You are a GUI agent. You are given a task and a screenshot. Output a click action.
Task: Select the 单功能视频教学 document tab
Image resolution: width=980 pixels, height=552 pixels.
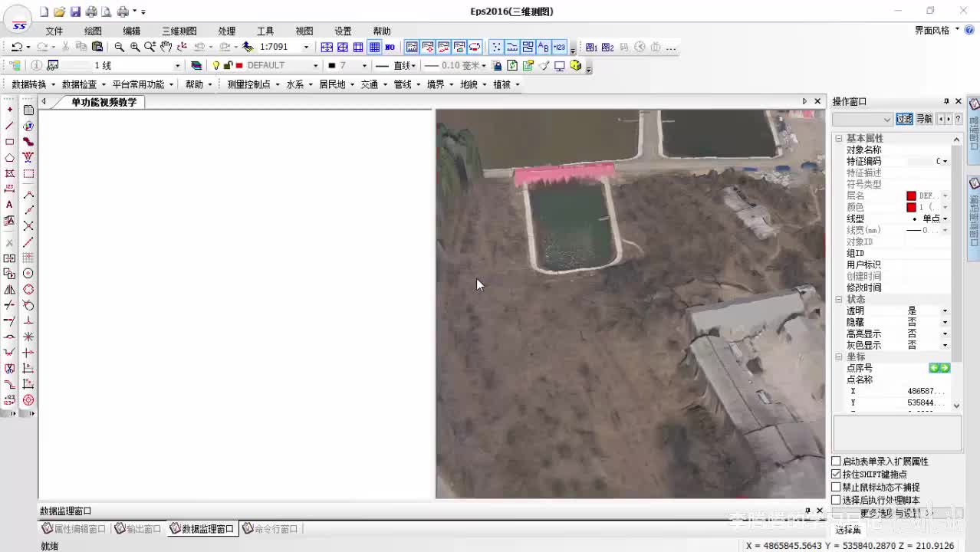coord(104,102)
